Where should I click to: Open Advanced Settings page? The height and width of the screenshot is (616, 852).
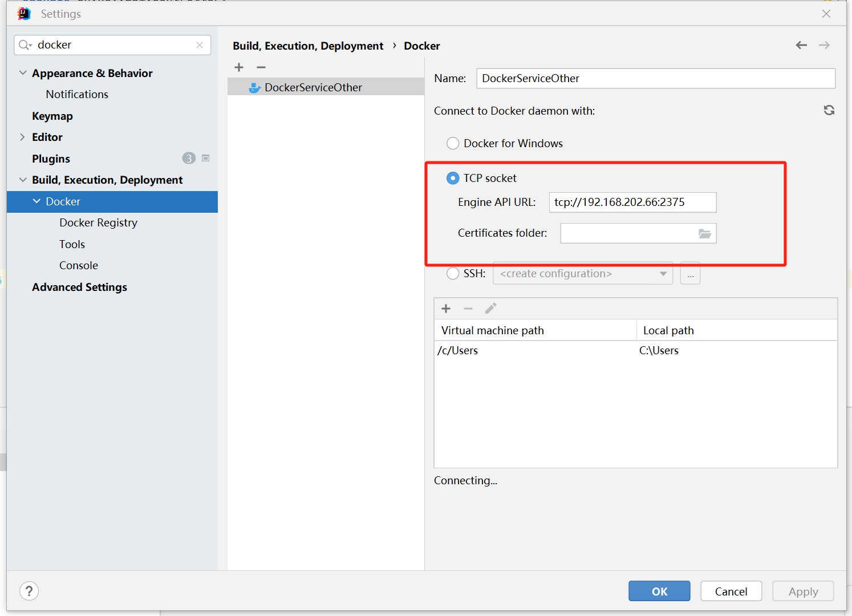(79, 287)
